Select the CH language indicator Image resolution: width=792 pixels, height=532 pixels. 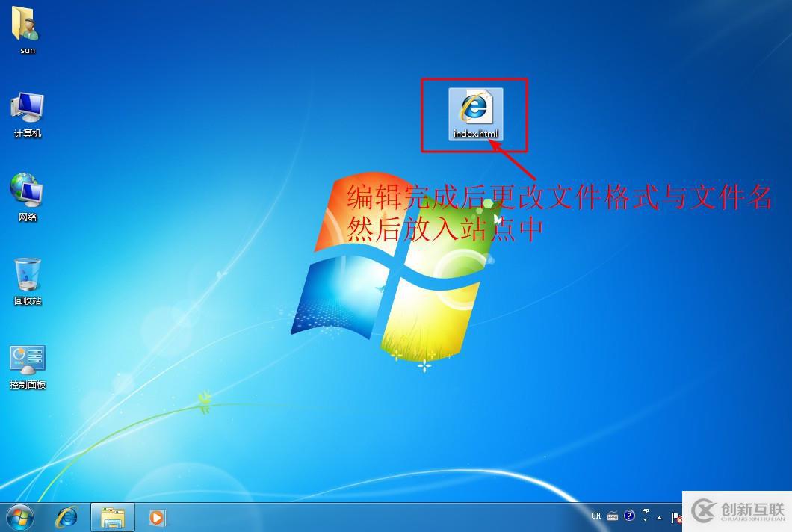(595, 516)
